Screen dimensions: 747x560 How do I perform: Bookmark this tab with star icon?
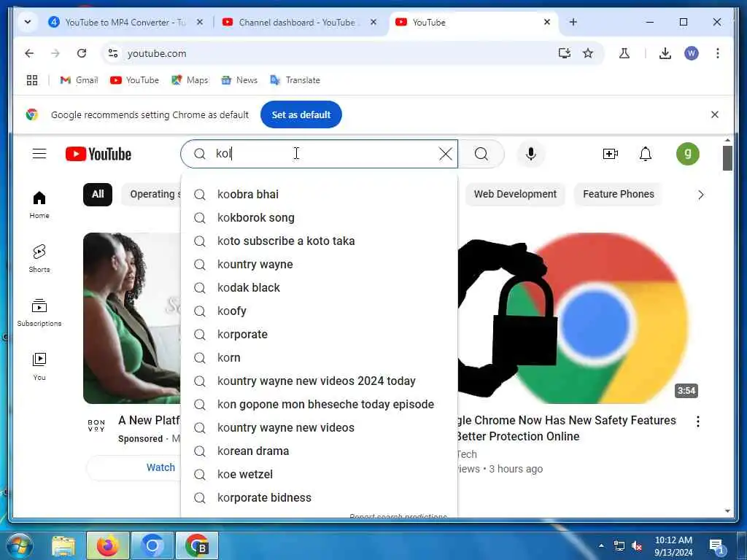pyautogui.click(x=588, y=53)
